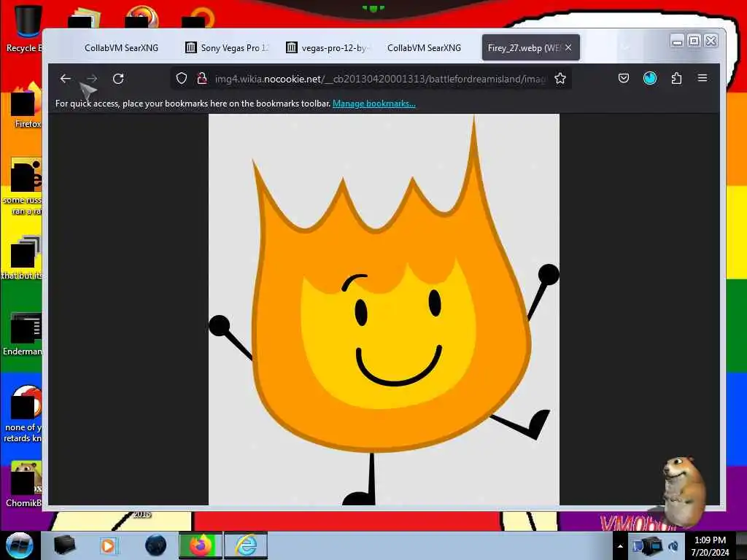Click the blue circular profile icon
Viewport: 747px width, 560px height.
point(650,78)
